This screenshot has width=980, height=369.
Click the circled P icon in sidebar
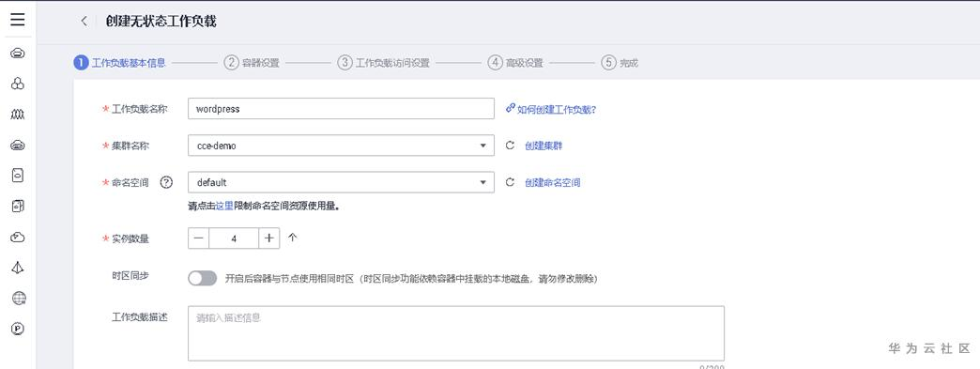pos(18,329)
